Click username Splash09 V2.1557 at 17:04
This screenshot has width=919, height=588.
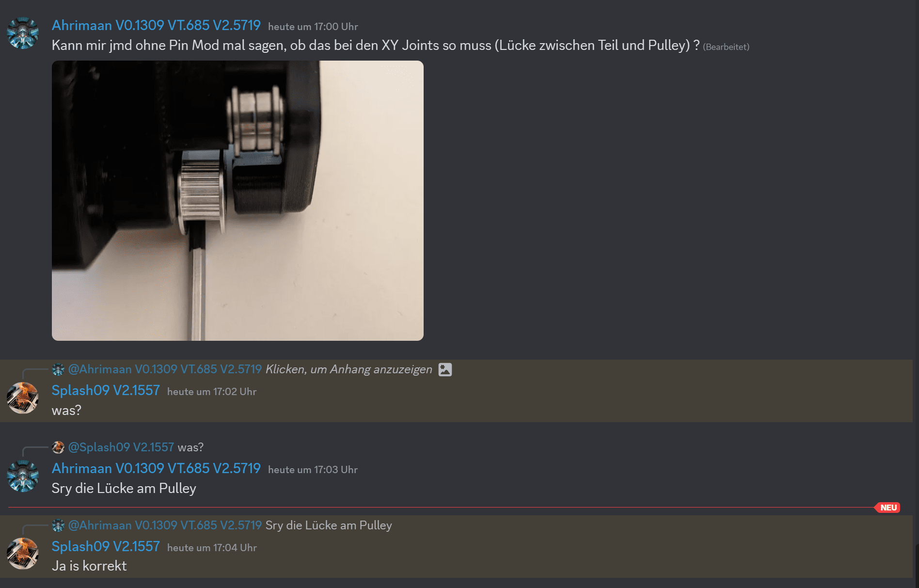tap(106, 546)
